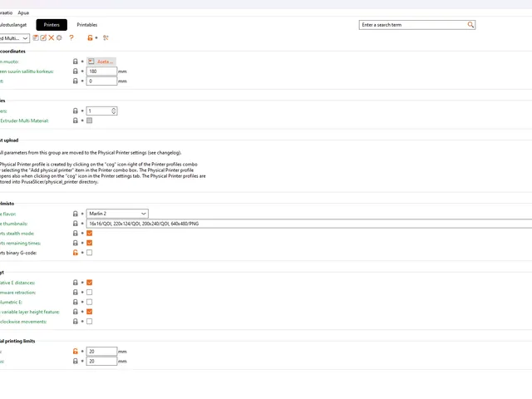This screenshot has width=532, height=399.
Task: Click the orange unlocked lock in preset toolbar
Action: 90,37
